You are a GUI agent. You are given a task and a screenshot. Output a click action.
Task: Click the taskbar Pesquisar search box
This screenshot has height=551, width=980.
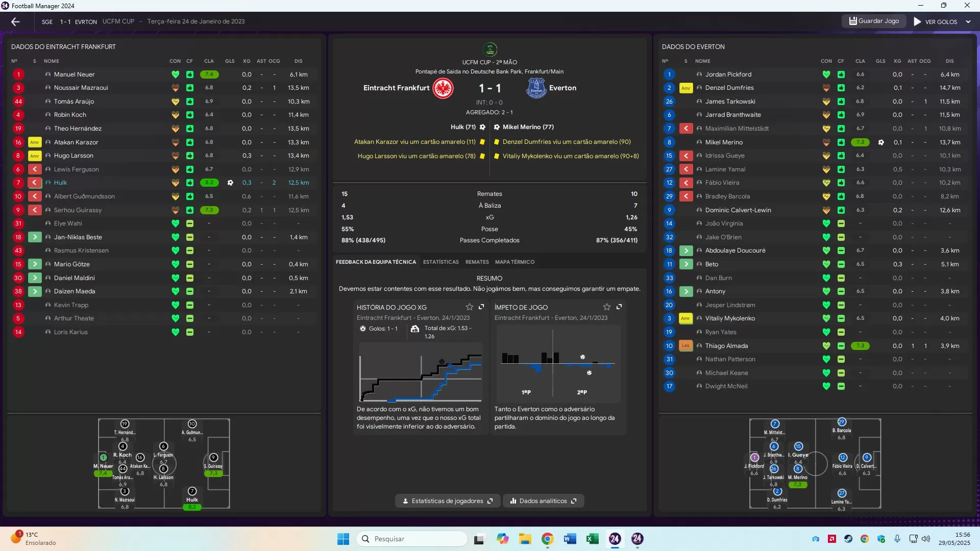pyautogui.click(x=411, y=539)
